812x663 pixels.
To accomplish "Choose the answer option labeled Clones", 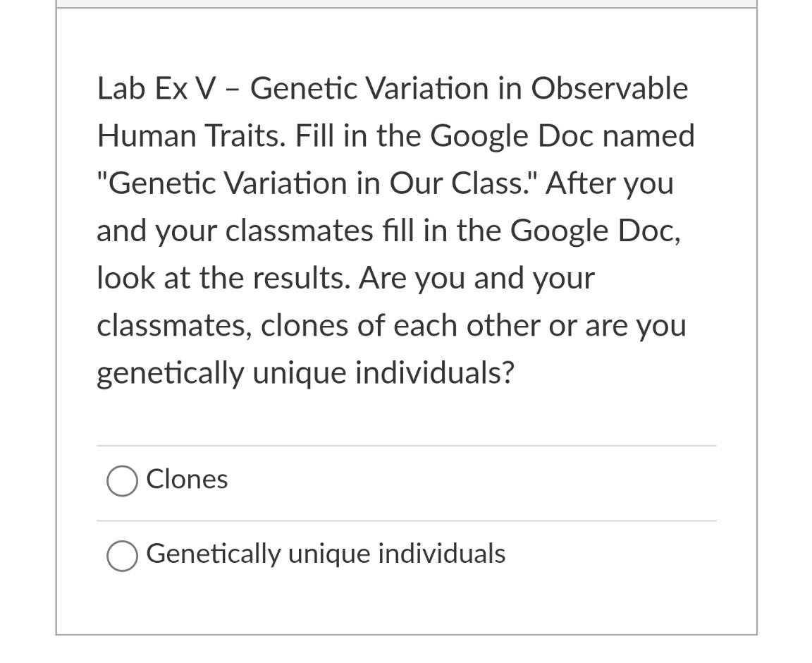I will [x=187, y=480].
